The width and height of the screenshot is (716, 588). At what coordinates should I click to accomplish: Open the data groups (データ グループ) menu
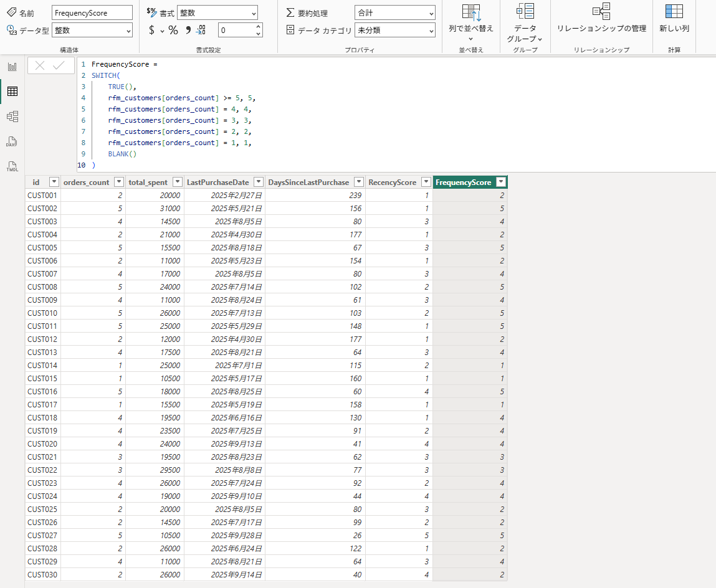click(x=525, y=22)
